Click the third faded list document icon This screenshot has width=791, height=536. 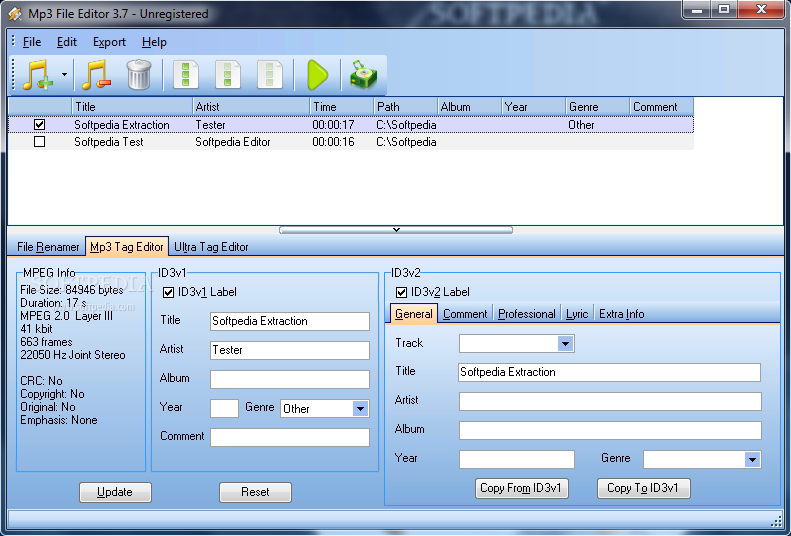click(x=270, y=75)
